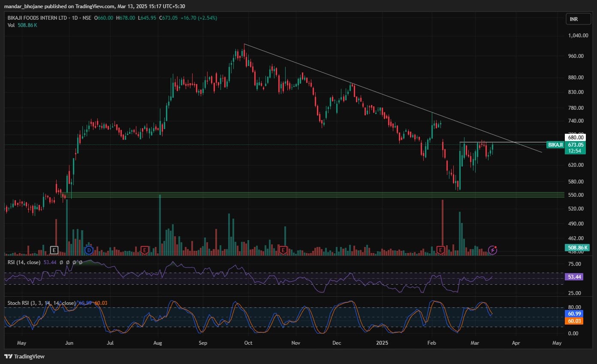Click the blue dividend D marker in June
The width and height of the screenshot is (597, 364).
pos(89,250)
